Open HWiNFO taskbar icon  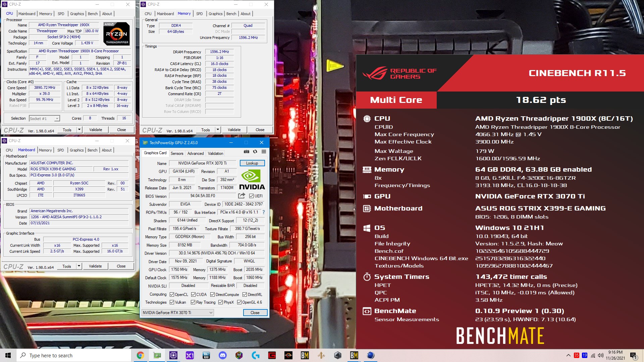point(206,355)
